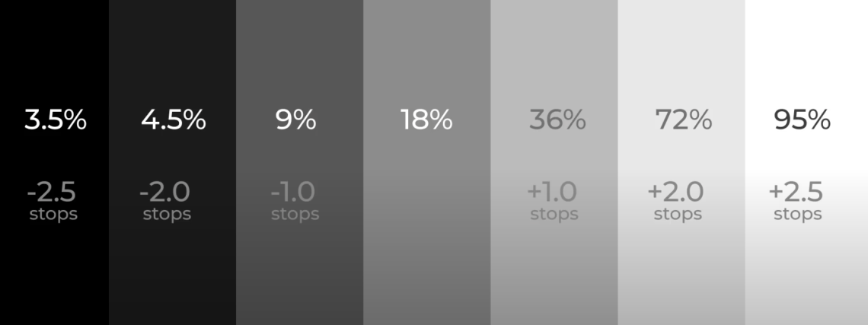This screenshot has width=868, height=325.
Task: Pick the near-black 4.5% swatch column
Action: click(x=172, y=162)
